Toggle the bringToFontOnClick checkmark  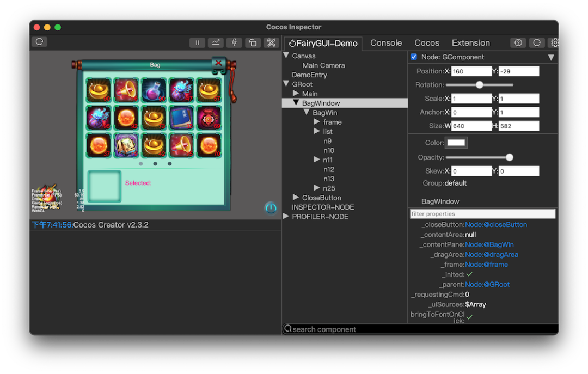pos(469,317)
